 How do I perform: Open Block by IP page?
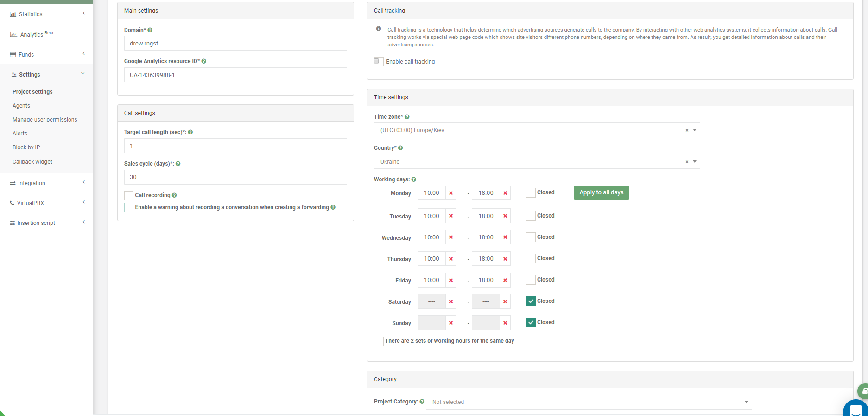tap(26, 147)
